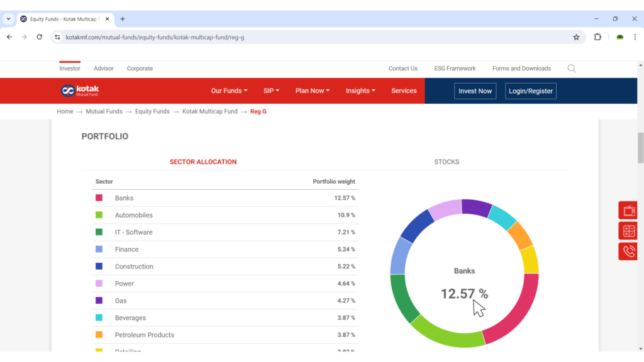644x362 pixels.
Task: Select the IT - Software row label
Action: coord(133,232)
